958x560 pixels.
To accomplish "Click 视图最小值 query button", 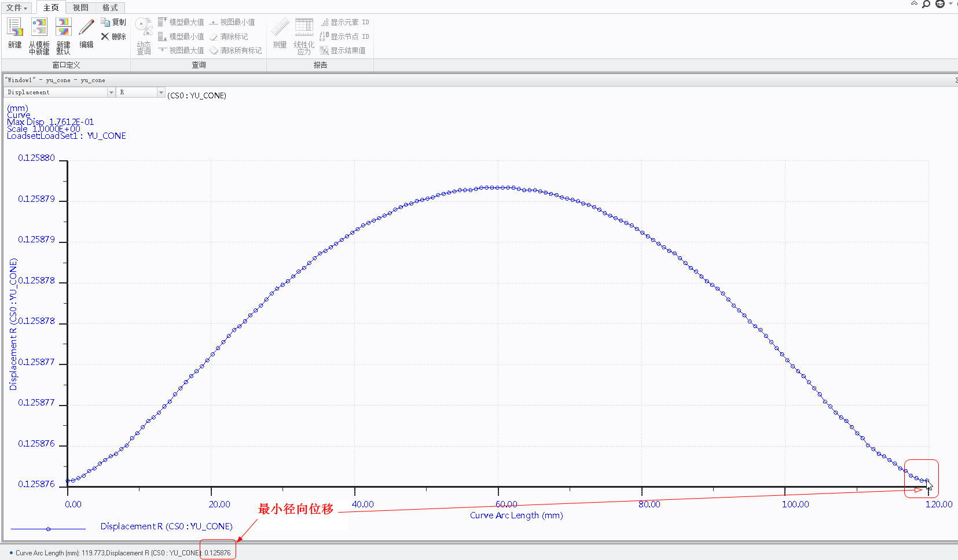I will point(232,22).
